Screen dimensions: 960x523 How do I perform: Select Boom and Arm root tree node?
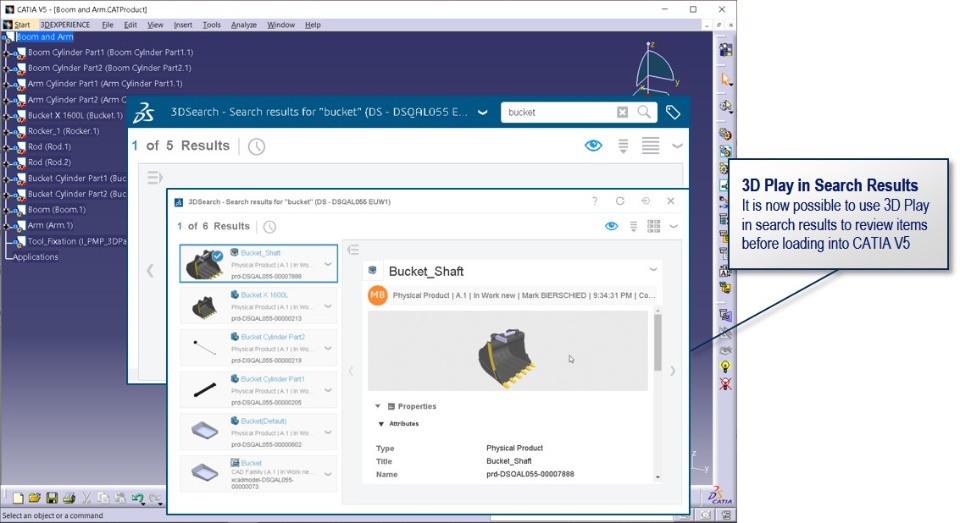point(45,37)
